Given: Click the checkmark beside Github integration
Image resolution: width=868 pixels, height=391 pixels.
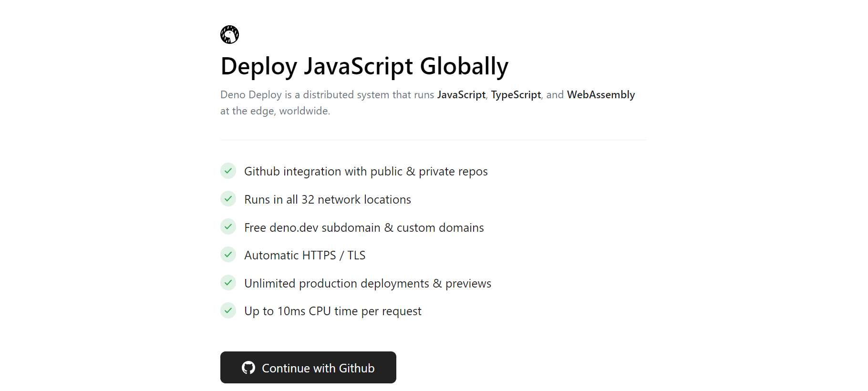Looking at the screenshot, I should tap(228, 171).
